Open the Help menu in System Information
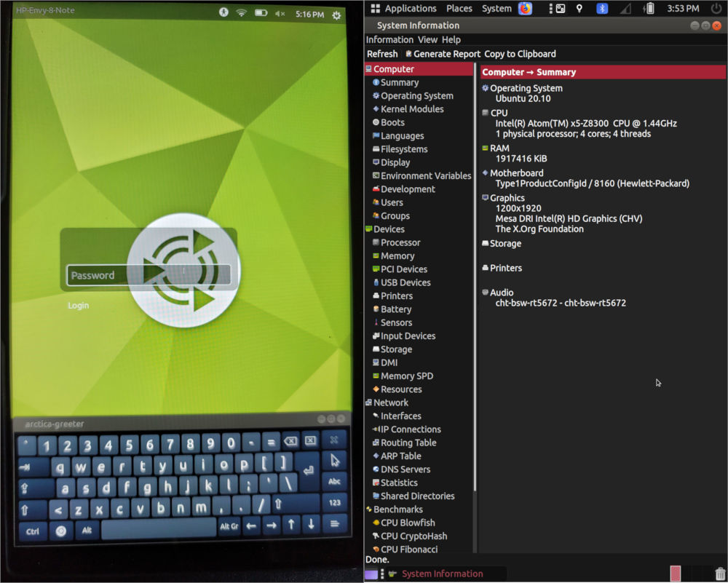This screenshot has width=728, height=583. pyautogui.click(x=451, y=40)
